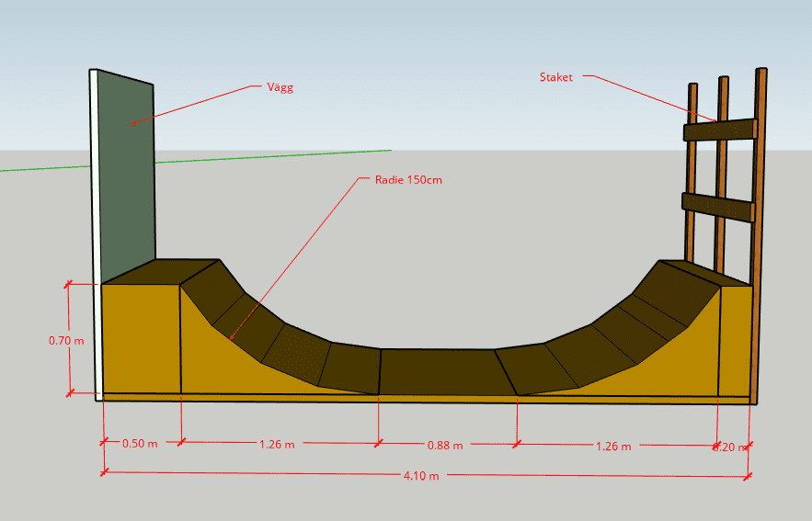Image resolution: width=812 pixels, height=521 pixels.
Task: Select the green wall panel face
Action: [126, 175]
